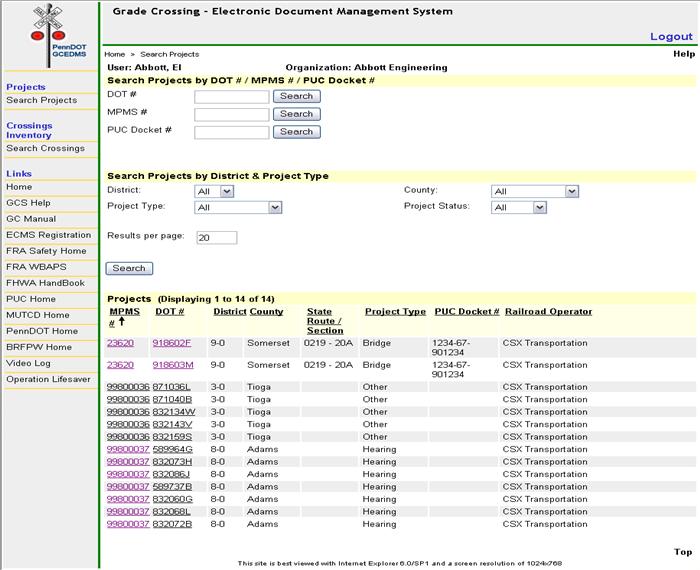This screenshot has height=570, width=700.
Task: Open Search Crossings in the sidebar
Action: pos(45,148)
